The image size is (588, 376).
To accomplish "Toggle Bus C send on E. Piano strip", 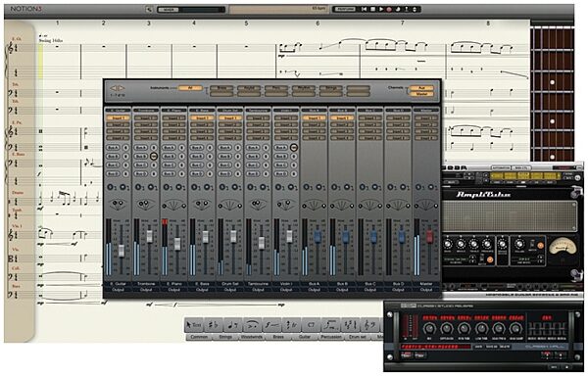I will pos(169,164).
